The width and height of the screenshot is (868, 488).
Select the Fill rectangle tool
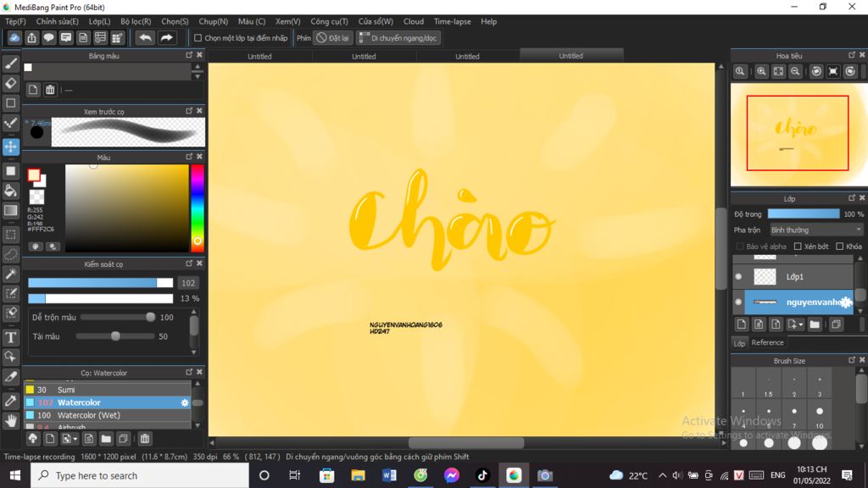point(10,171)
